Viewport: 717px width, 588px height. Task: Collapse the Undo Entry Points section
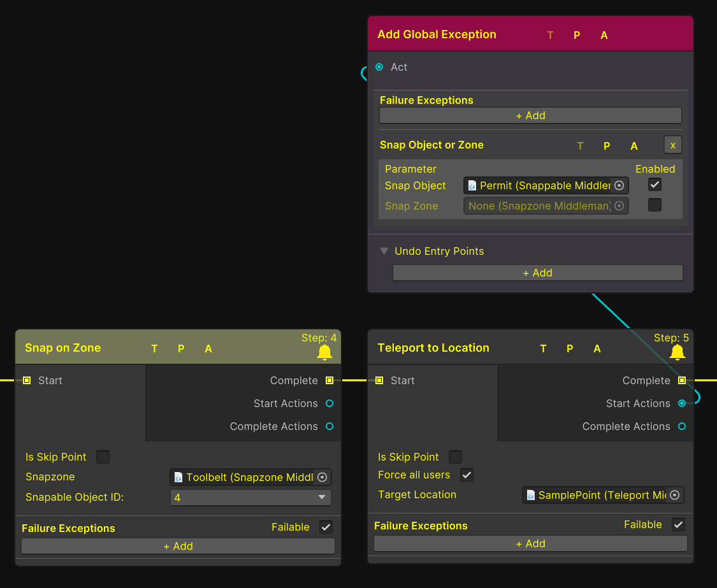click(384, 251)
